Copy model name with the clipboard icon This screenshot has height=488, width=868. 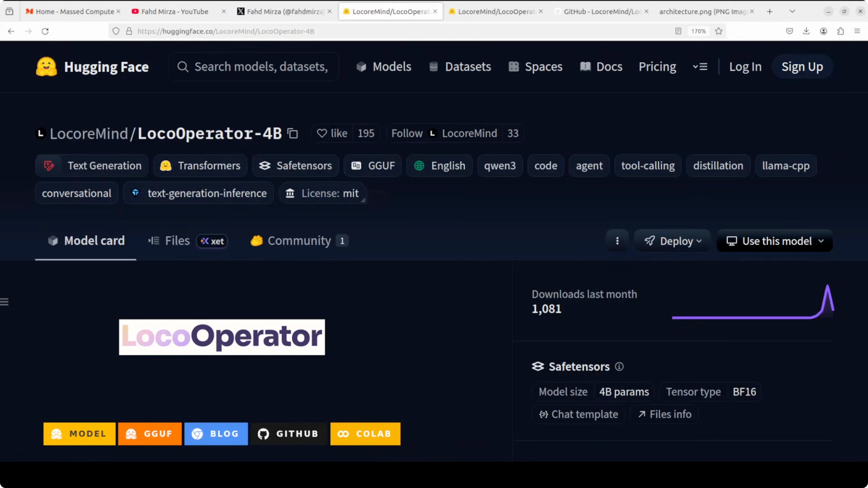click(292, 133)
